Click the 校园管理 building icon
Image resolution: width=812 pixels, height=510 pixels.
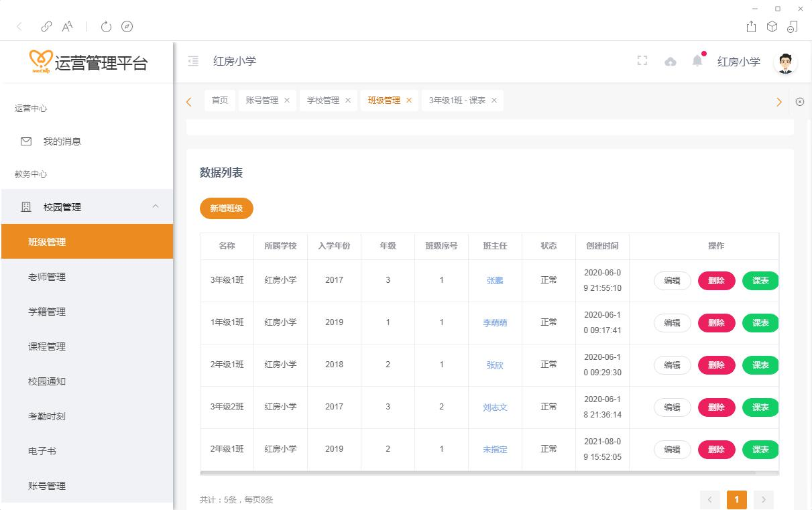click(25, 206)
